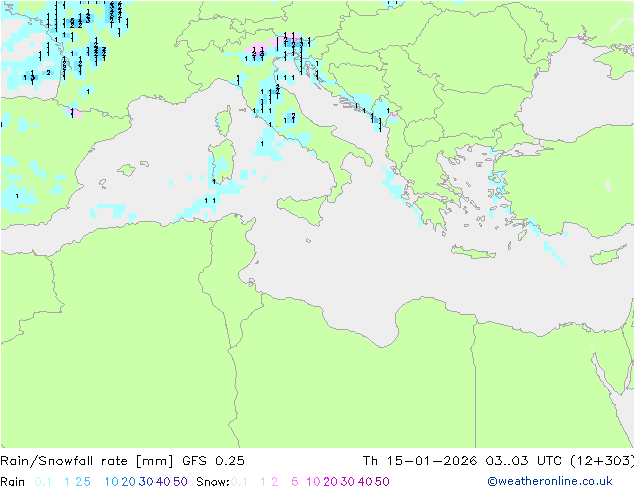This screenshot has width=634, height=490.
Task: Select the "GFS 0.25" model label
Action: click(x=213, y=460)
